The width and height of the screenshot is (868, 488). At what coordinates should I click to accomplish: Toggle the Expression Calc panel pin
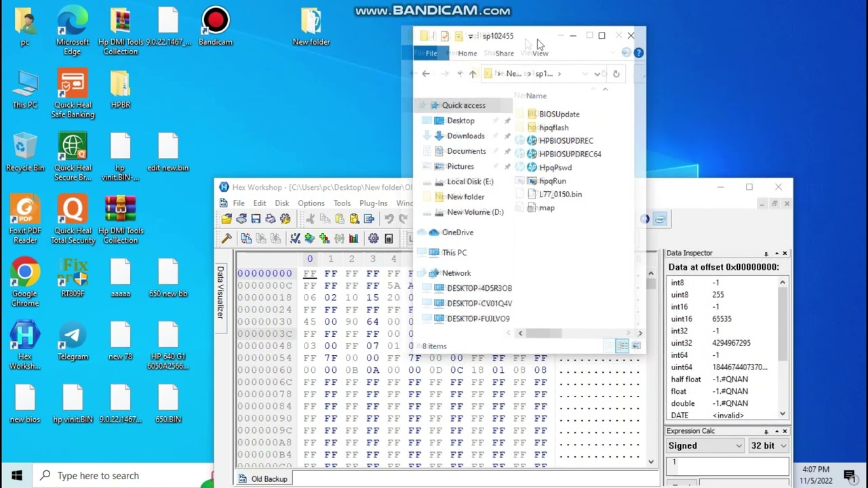(x=766, y=431)
